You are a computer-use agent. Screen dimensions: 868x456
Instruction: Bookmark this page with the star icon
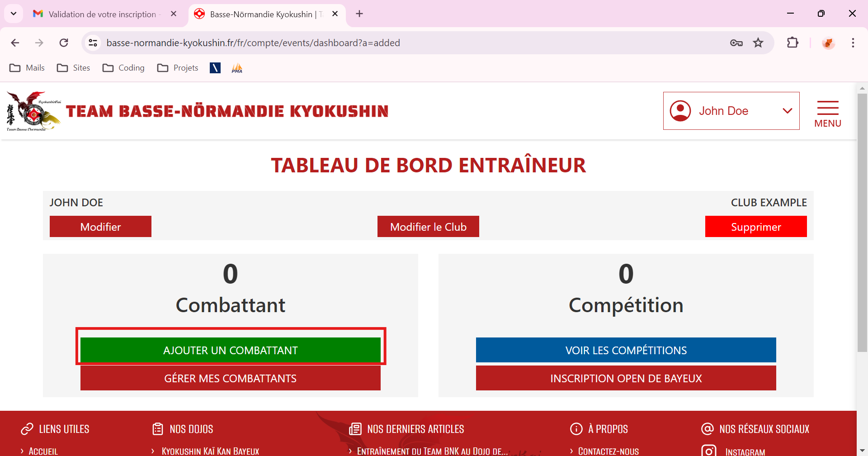758,43
